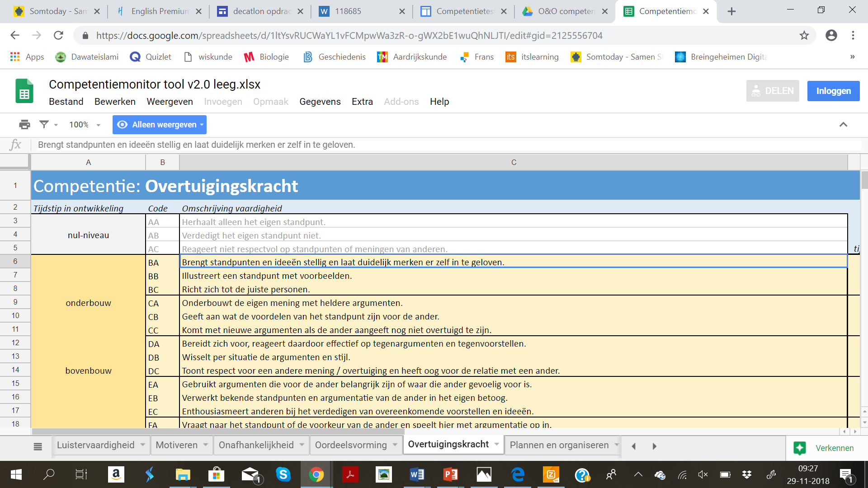Image resolution: width=868 pixels, height=488 pixels.
Task: Open the Gegevens menu
Action: click(320, 102)
